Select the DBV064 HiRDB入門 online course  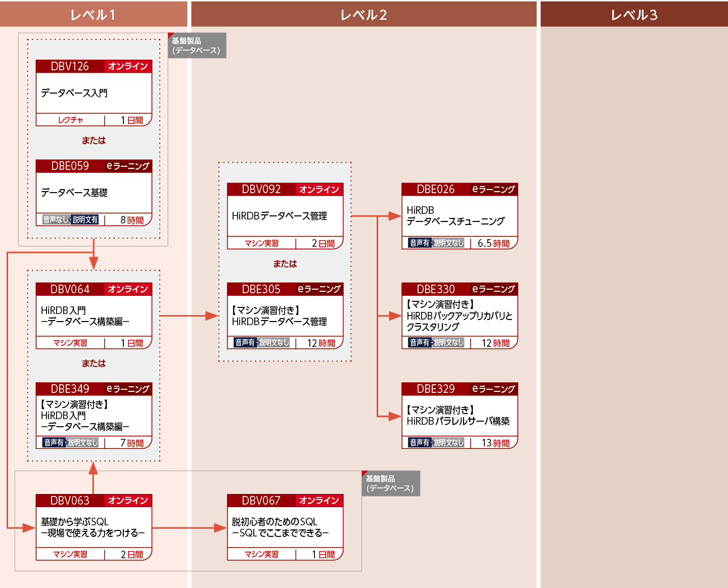tap(94, 316)
